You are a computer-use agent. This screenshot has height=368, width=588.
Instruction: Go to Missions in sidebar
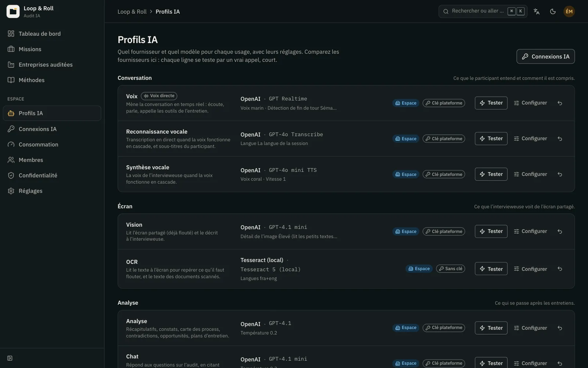(52, 49)
